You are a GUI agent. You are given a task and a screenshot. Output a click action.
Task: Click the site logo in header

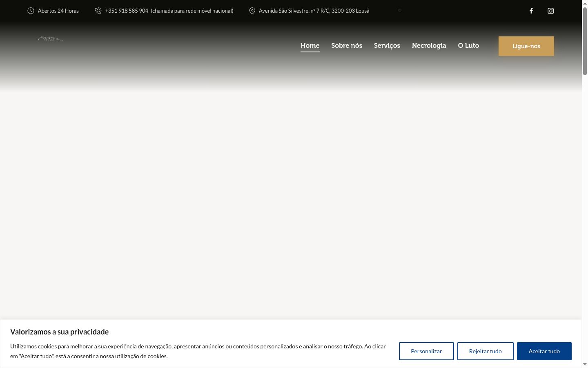tap(50, 39)
